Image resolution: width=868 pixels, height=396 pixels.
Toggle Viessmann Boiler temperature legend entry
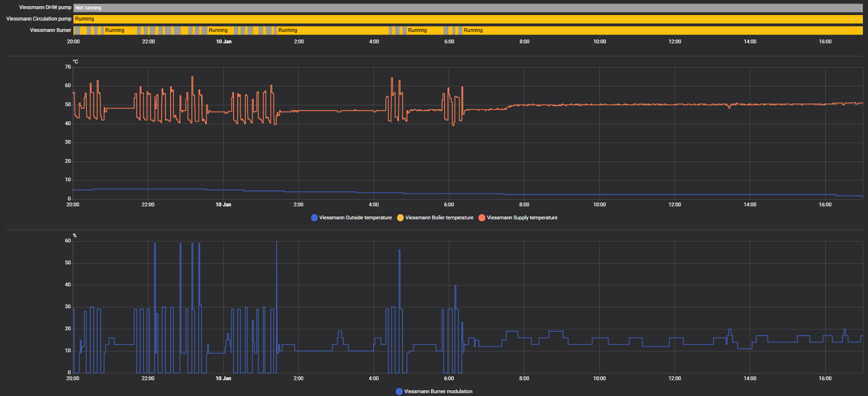(435, 217)
